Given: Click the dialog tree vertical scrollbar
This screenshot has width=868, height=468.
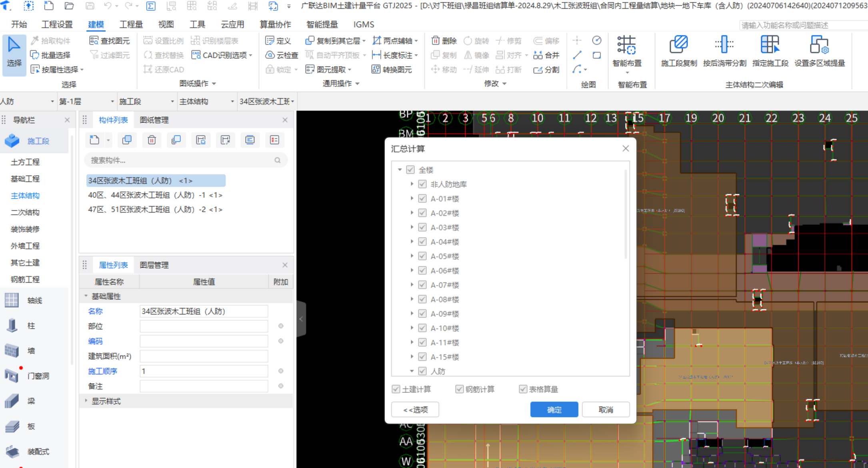Looking at the screenshot, I should (625, 214).
